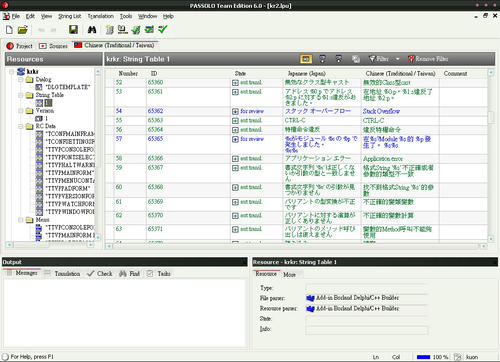Screen dimensions: 500x362
Task: Open the String List menu
Action: point(70,16)
